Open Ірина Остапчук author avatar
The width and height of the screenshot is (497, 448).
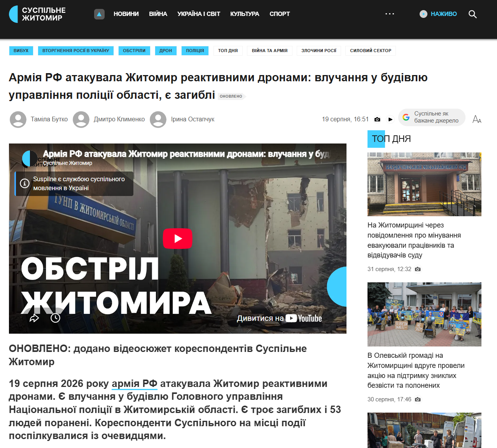click(x=158, y=119)
